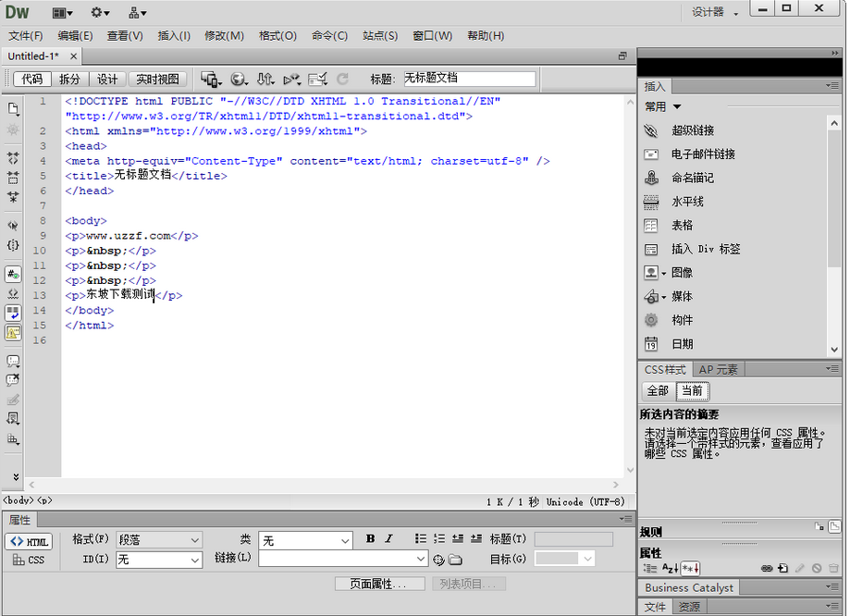Show 全部 CSS rules
Image resolution: width=850 pixels, height=616 pixels.
659,391
